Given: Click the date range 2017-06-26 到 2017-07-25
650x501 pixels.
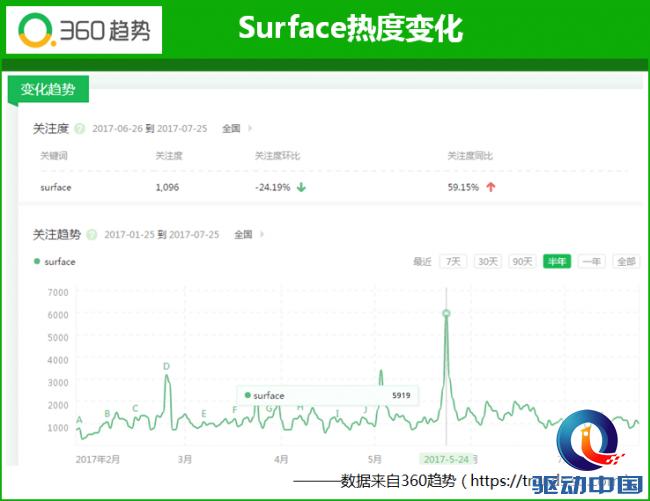Looking at the screenshot, I should (150, 128).
